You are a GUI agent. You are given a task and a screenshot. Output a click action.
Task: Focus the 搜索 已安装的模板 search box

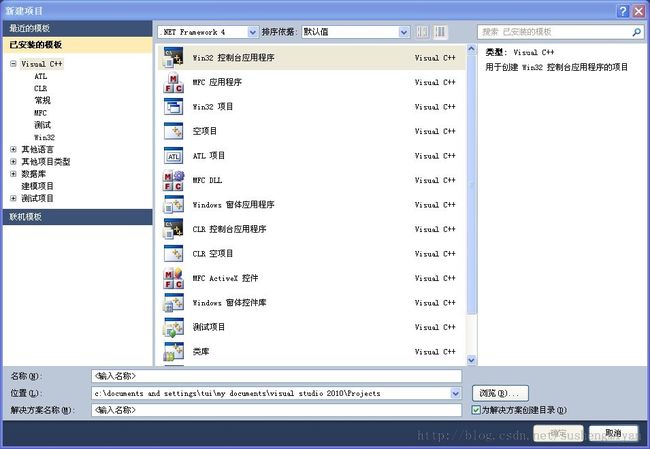click(560, 32)
